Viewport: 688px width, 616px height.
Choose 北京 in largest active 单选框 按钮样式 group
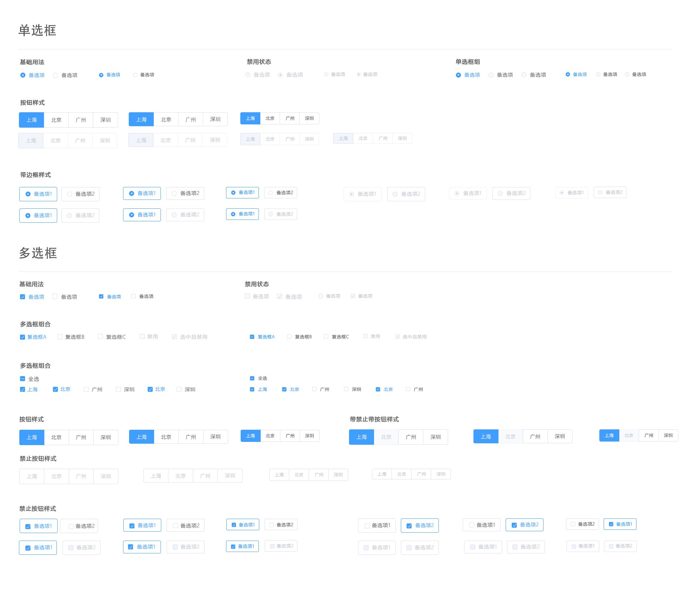[56, 120]
